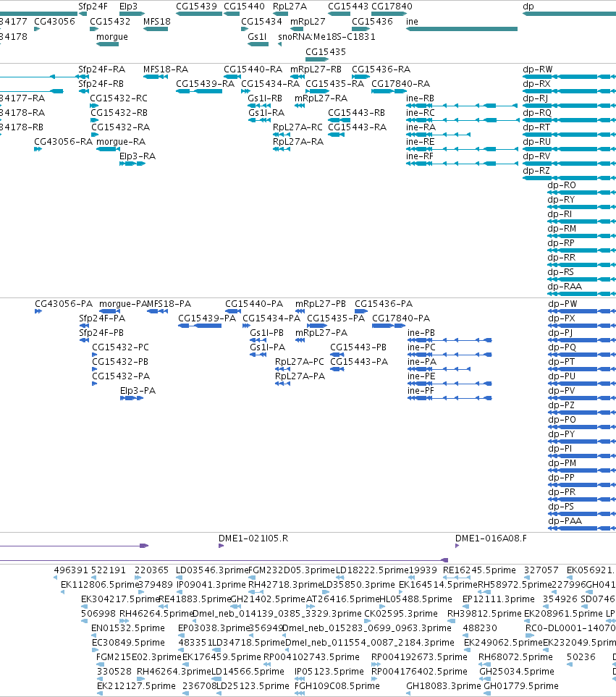Select snoRNA:Me18S-C1831 label
The height and width of the screenshot is (697, 616).
[326, 36]
